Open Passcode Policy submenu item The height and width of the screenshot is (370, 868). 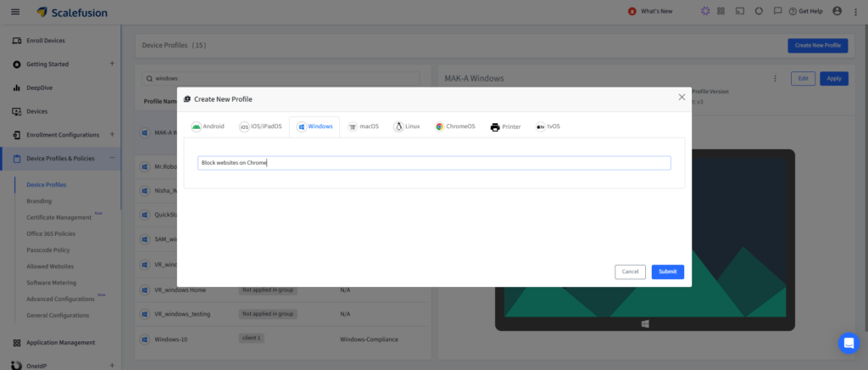[x=48, y=249]
